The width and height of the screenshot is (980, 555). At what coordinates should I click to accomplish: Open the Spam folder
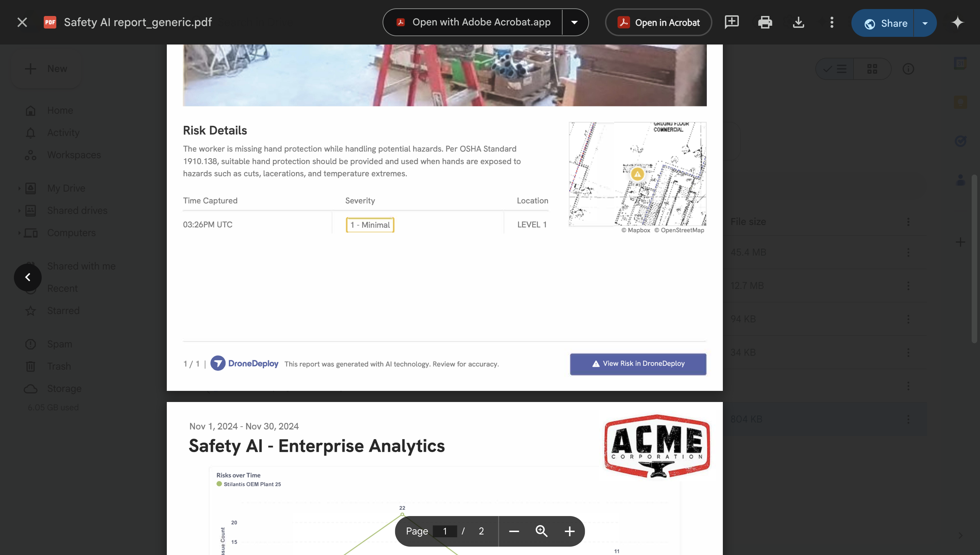click(59, 344)
